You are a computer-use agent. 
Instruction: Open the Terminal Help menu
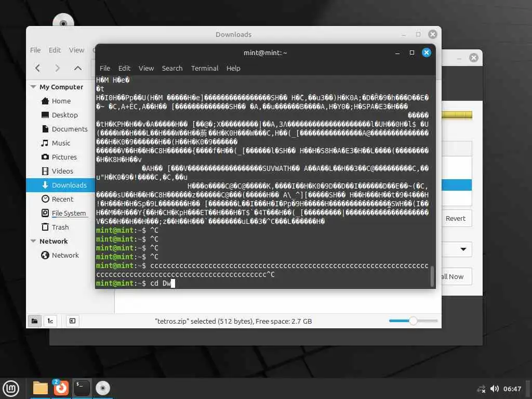[x=233, y=68]
